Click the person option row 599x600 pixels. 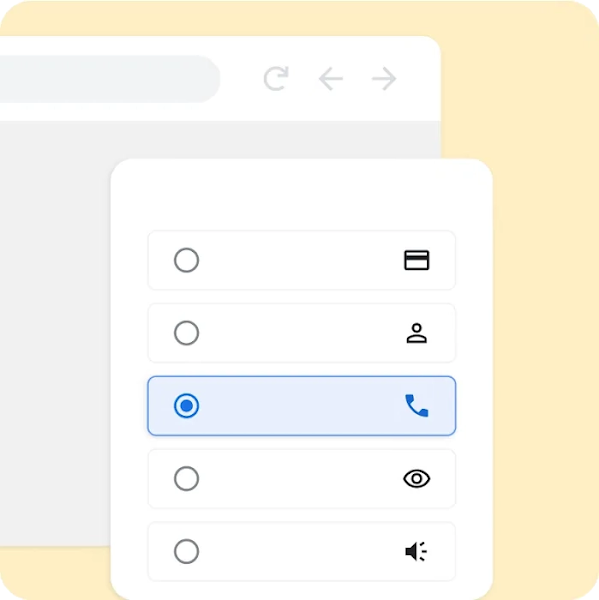click(302, 333)
